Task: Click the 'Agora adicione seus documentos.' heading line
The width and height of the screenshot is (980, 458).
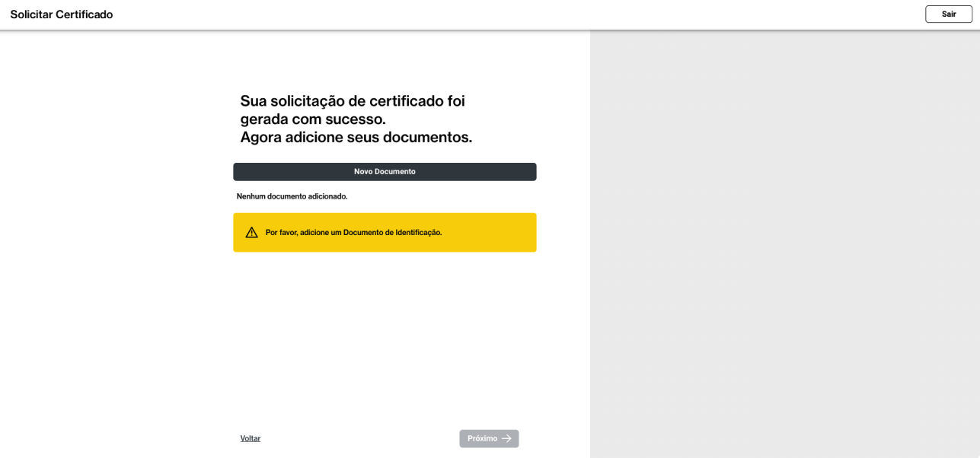Action: tap(356, 138)
